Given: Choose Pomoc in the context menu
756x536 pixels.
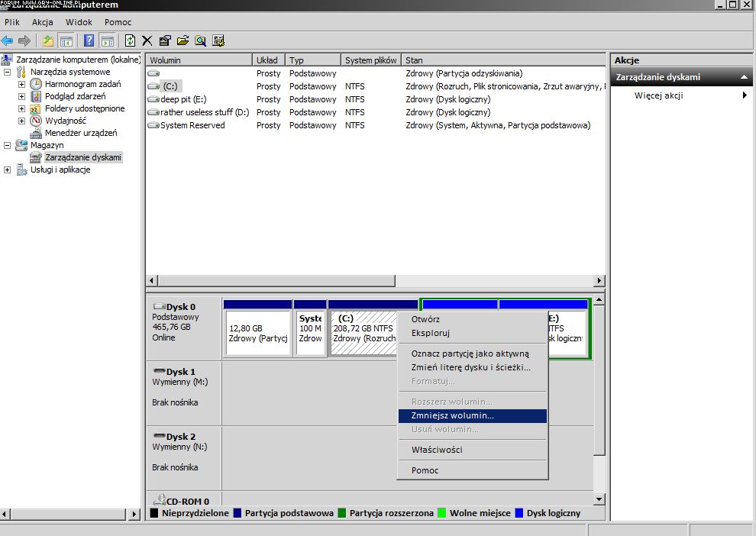Looking at the screenshot, I should [x=473, y=470].
